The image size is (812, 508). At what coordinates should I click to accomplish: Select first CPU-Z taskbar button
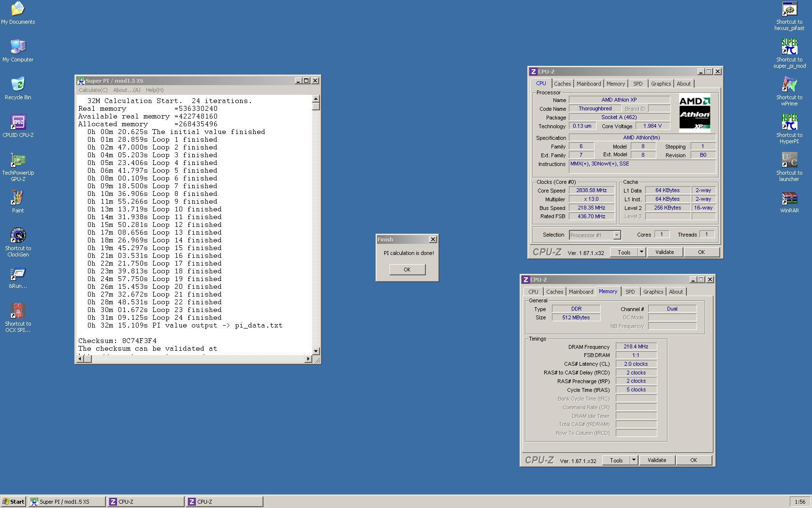pos(146,502)
